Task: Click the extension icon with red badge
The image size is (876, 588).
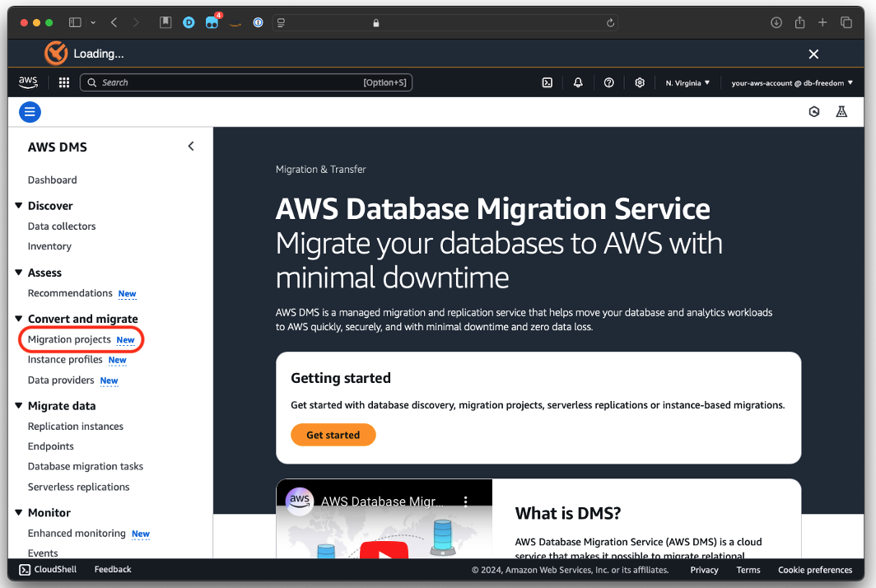Action: 213,21
